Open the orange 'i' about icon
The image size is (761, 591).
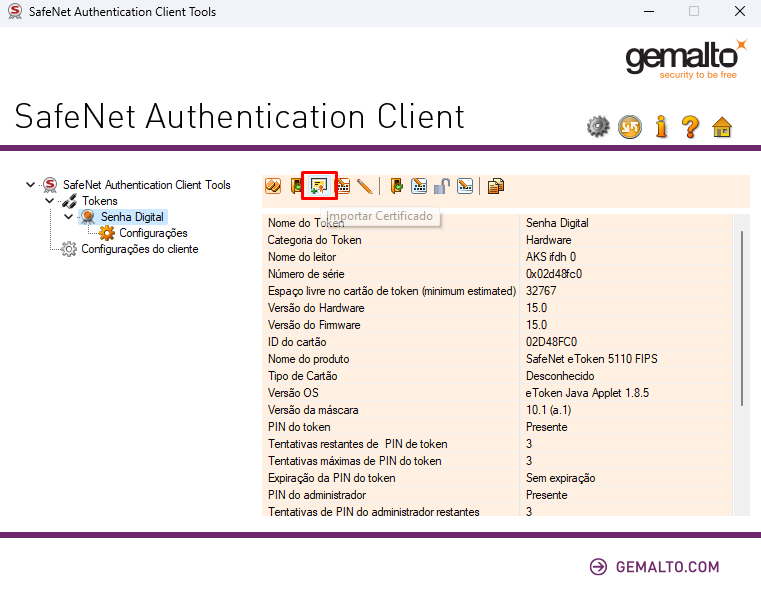pos(660,126)
